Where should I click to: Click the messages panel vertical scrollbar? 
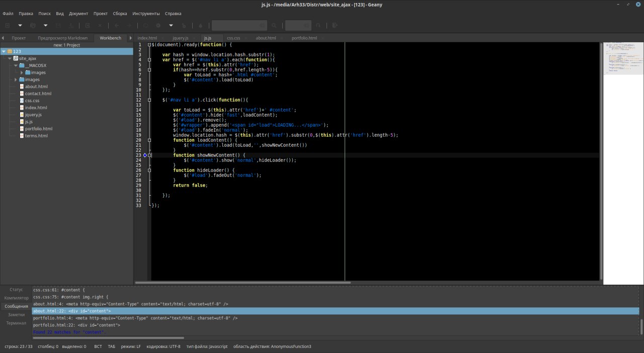(641, 327)
